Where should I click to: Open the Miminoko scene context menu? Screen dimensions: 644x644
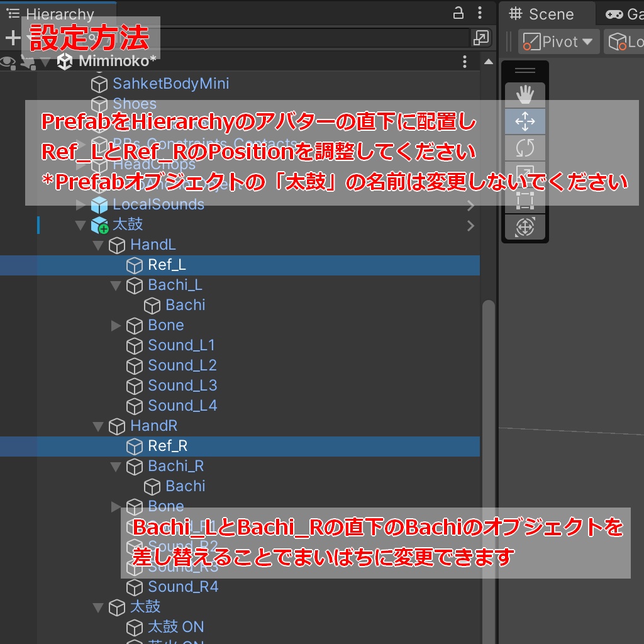click(x=465, y=62)
